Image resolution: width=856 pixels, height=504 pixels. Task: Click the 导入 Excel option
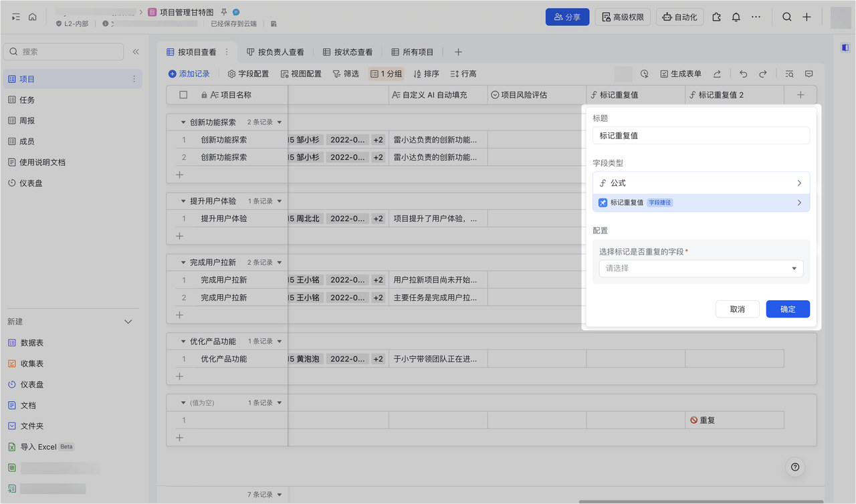(41, 447)
